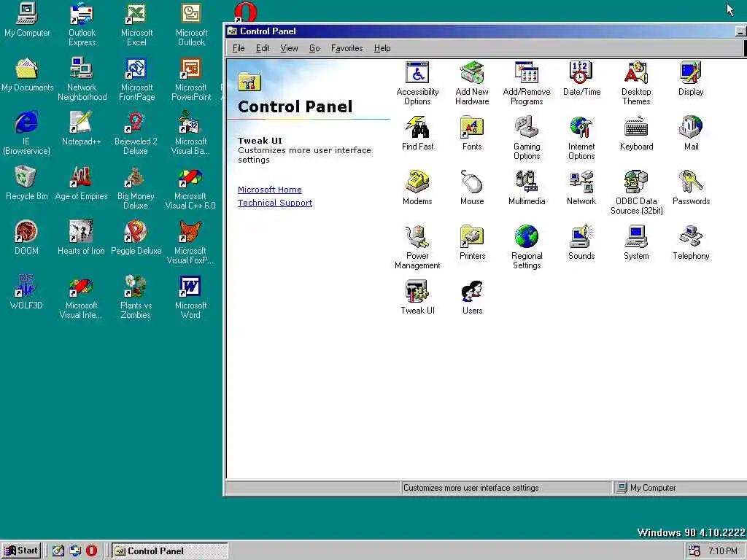Launch Opera from the quick launch bar
747x560 pixels.
pyautogui.click(x=91, y=551)
